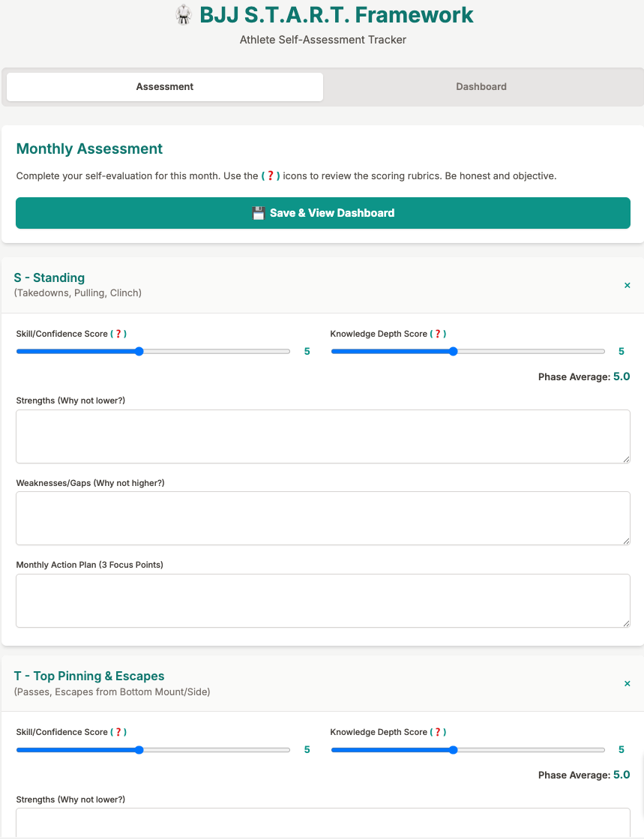Click Save & View Dashboard button
The image size is (644, 840).
click(x=323, y=213)
